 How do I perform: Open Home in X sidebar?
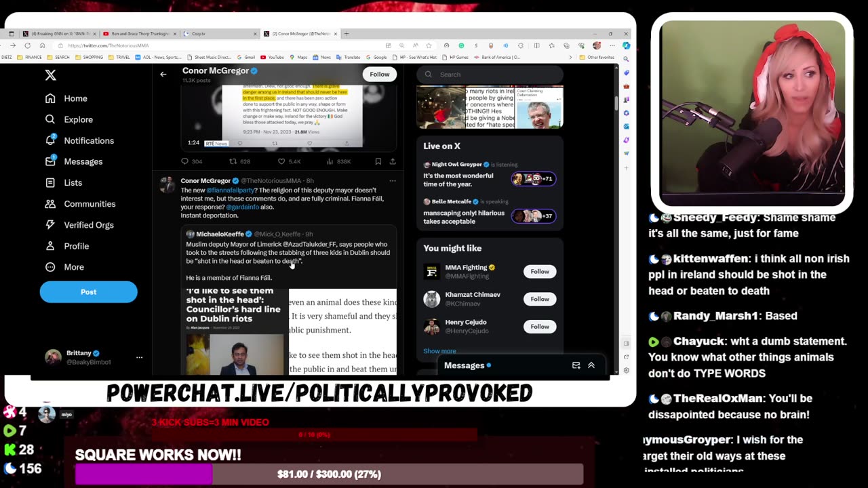(x=66, y=98)
